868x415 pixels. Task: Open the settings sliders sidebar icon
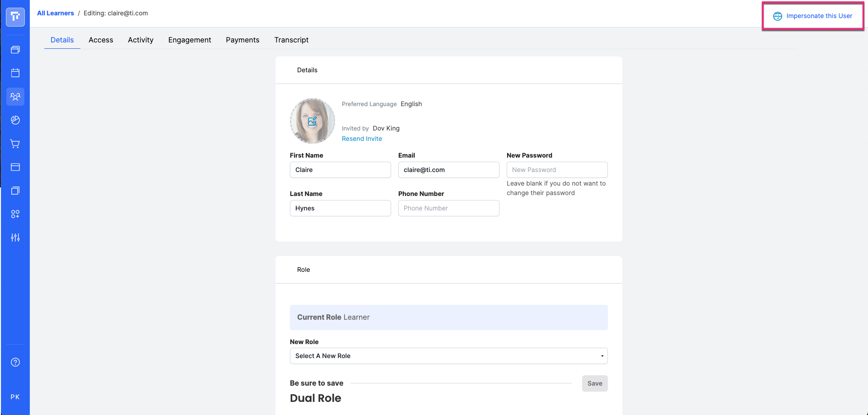[x=15, y=238]
